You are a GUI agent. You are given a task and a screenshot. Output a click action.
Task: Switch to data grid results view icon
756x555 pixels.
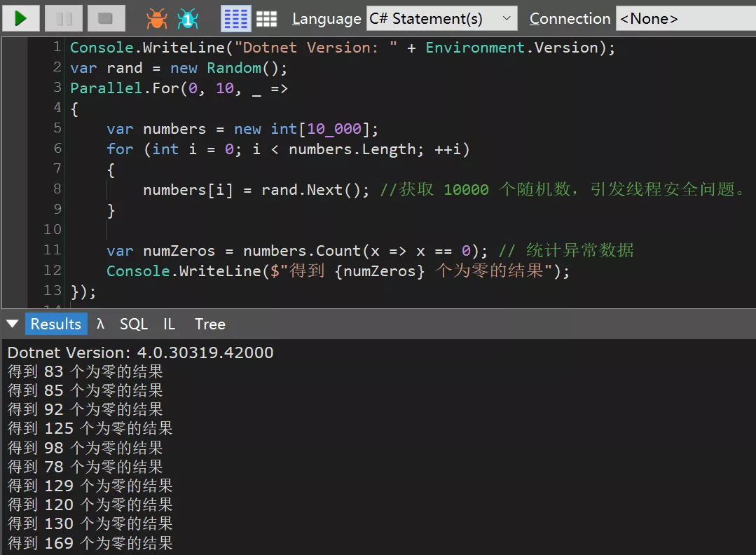pos(266,19)
